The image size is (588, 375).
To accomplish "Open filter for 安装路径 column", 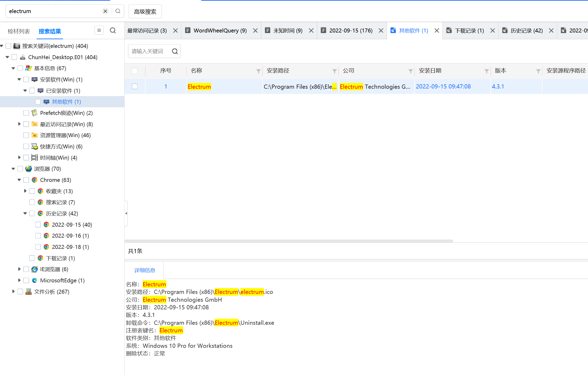I will pyautogui.click(x=334, y=71).
